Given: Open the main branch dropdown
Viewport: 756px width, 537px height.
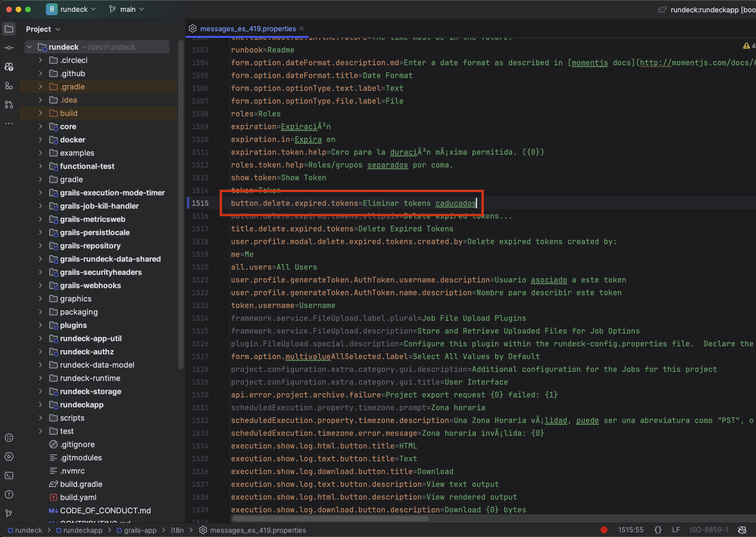Looking at the screenshot, I should pos(126,9).
